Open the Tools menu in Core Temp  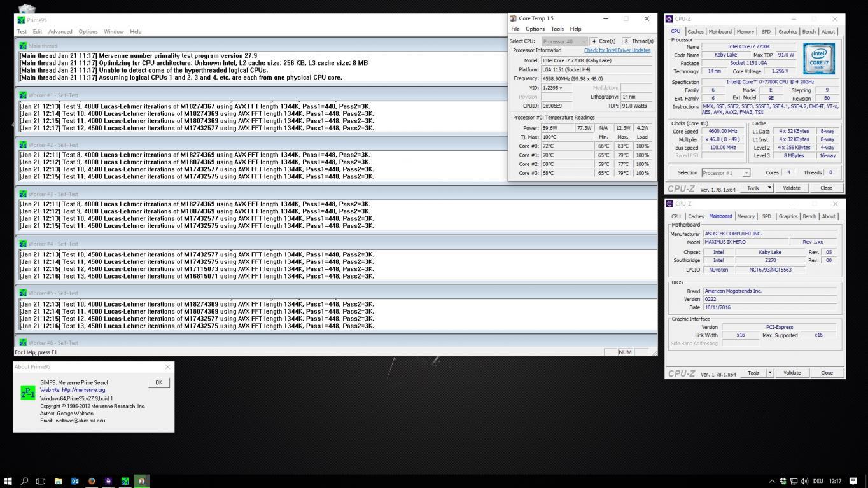(557, 29)
